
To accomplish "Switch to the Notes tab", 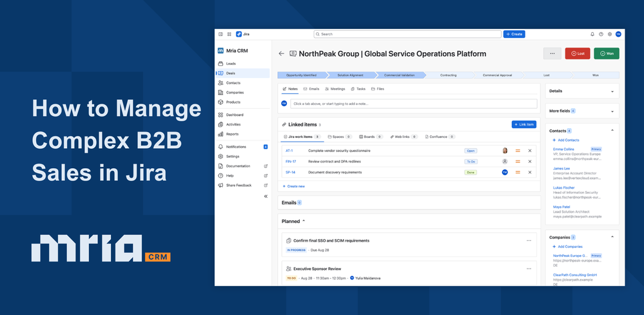I will (x=290, y=89).
